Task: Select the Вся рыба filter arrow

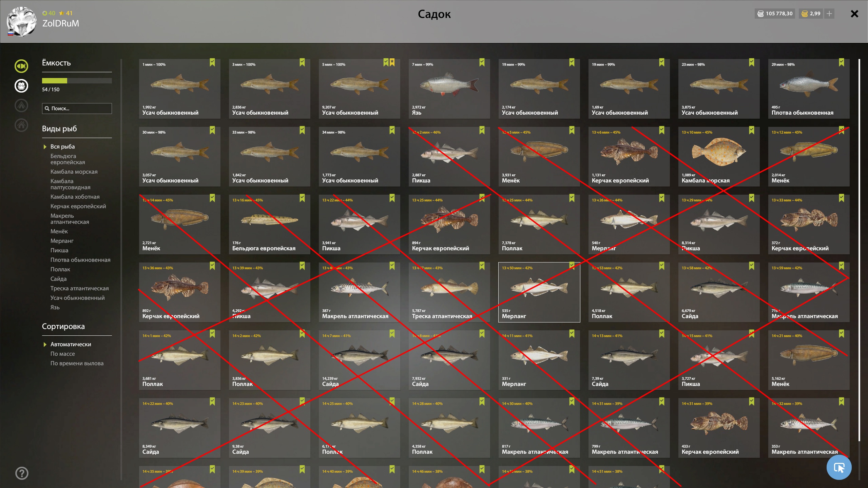Action: (x=45, y=147)
